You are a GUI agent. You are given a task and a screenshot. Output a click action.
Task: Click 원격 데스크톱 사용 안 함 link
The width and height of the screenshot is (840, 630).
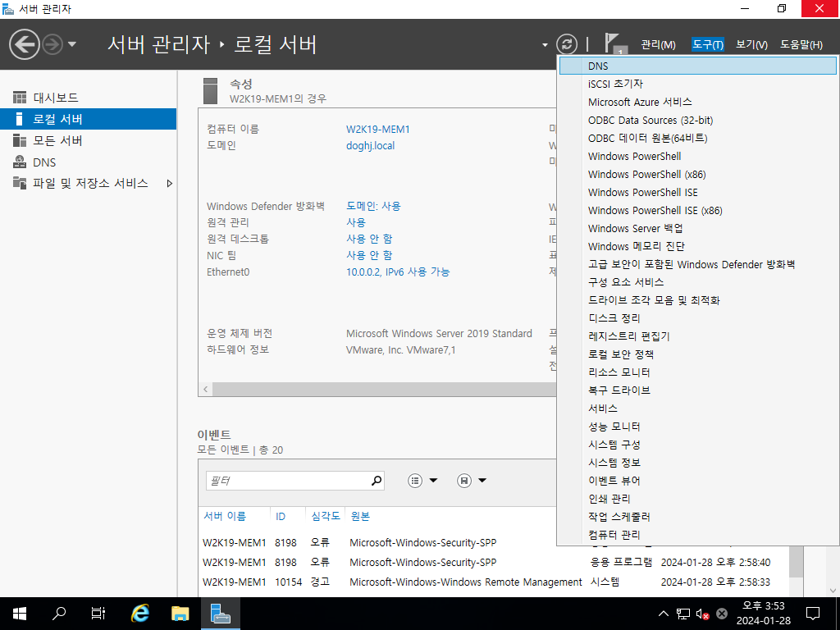369,239
